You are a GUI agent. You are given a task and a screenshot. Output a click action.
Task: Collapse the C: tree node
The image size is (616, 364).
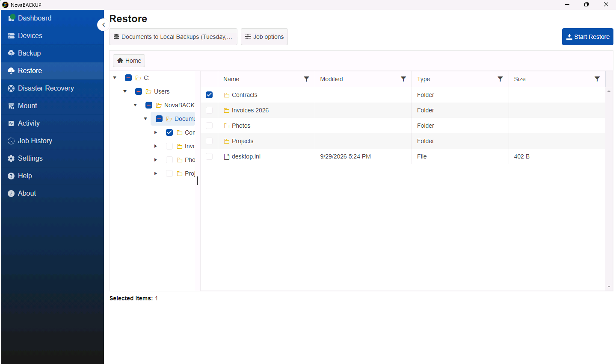[x=115, y=78]
